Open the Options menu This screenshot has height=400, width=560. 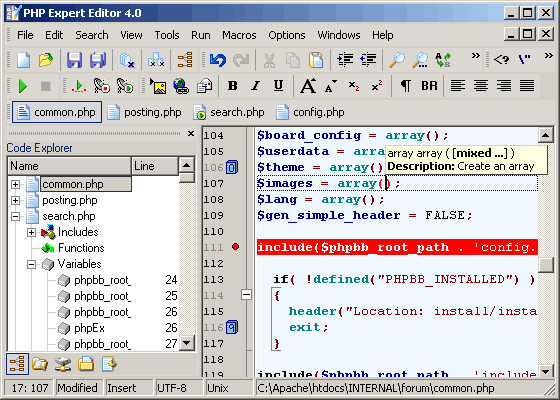(287, 35)
